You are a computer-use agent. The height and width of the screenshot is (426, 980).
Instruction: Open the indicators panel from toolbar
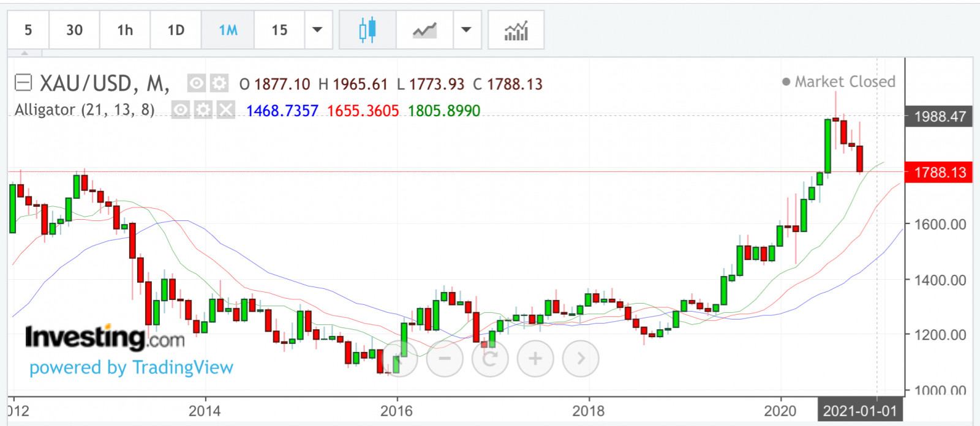516,30
